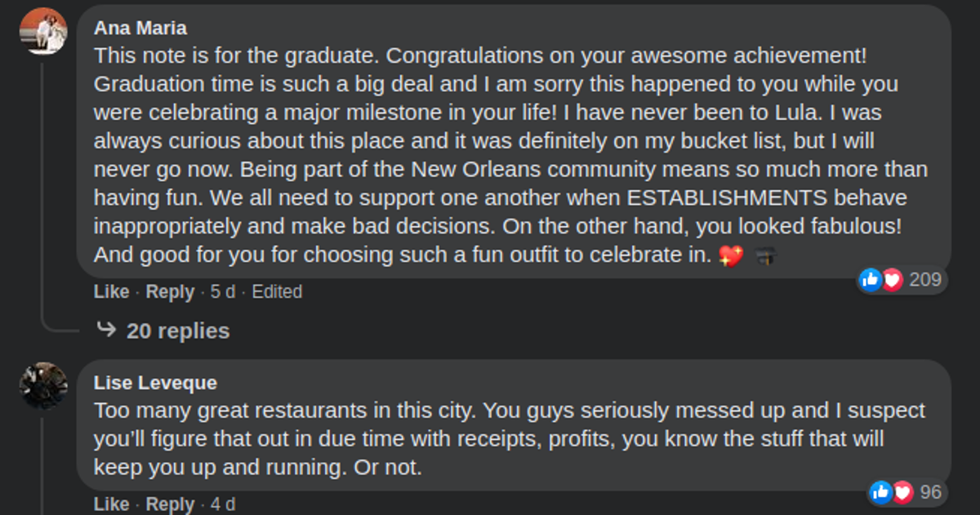Screen dimensions: 980x515
Task: Open Reply under Ana Maria's comment
Action: pos(169,291)
